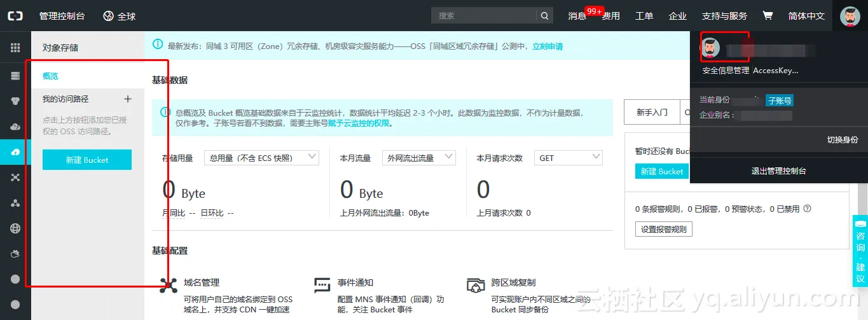Expand the 外网流出流量 traffic dropdown
The image size is (868, 320).
[418, 158]
